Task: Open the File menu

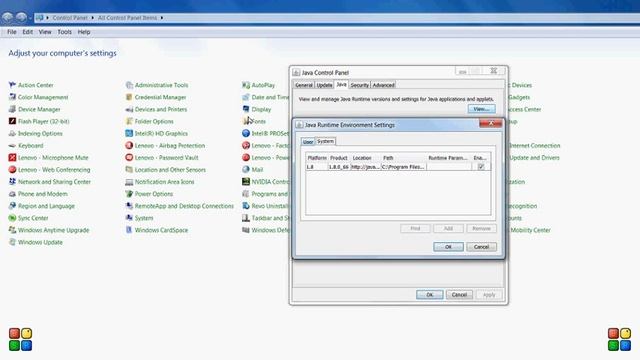Action: [x=12, y=32]
